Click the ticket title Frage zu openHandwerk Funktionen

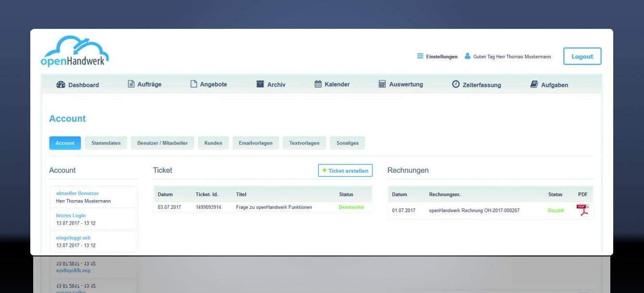274,207
